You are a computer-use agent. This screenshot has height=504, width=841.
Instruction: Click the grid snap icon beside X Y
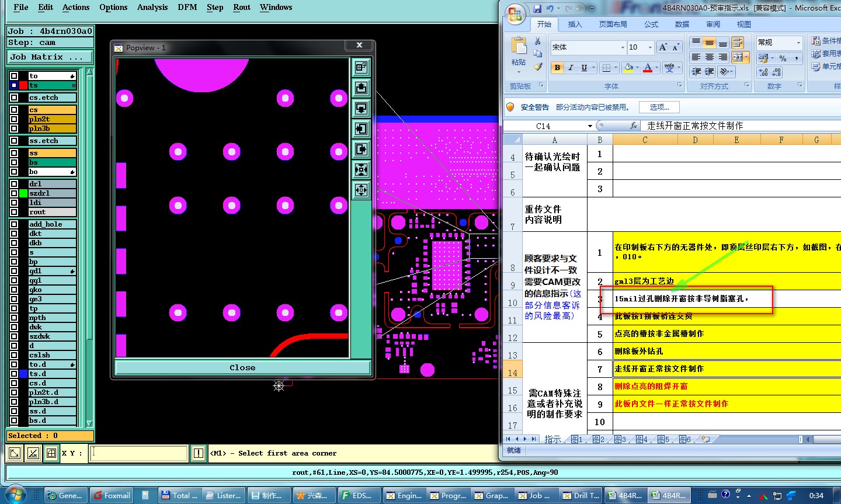point(51,453)
